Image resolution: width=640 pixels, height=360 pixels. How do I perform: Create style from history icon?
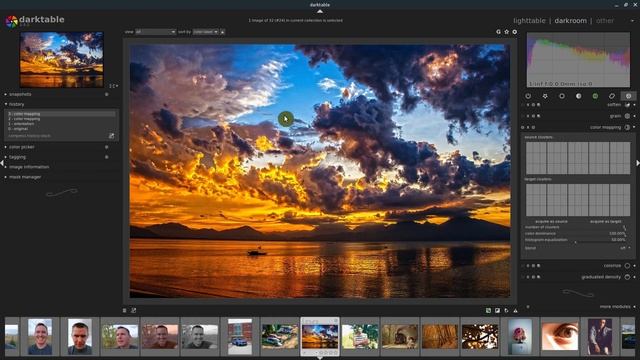click(x=111, y=136)
